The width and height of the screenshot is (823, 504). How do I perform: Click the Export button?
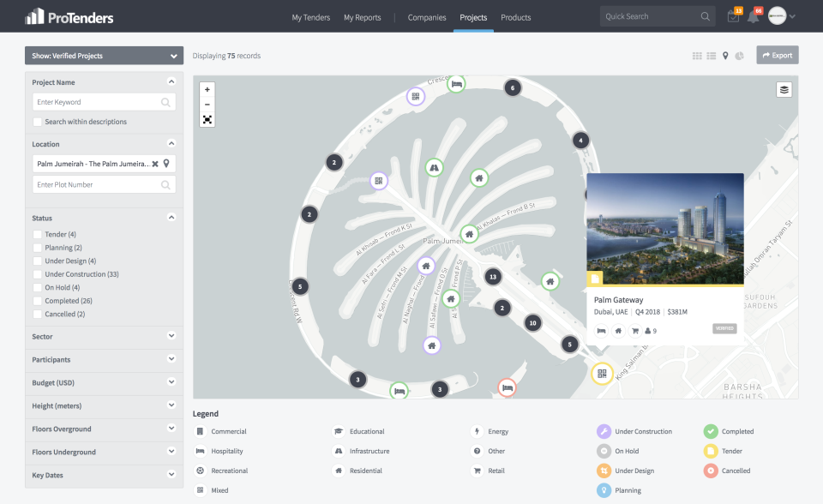pos(777,55)
